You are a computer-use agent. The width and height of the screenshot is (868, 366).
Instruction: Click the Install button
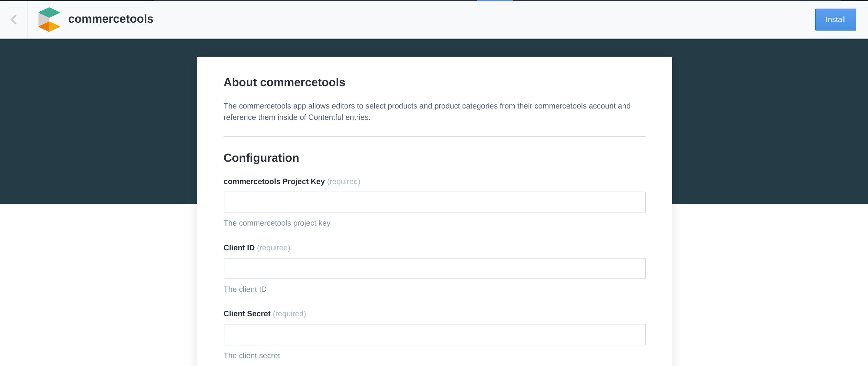[x=835, y=20]
